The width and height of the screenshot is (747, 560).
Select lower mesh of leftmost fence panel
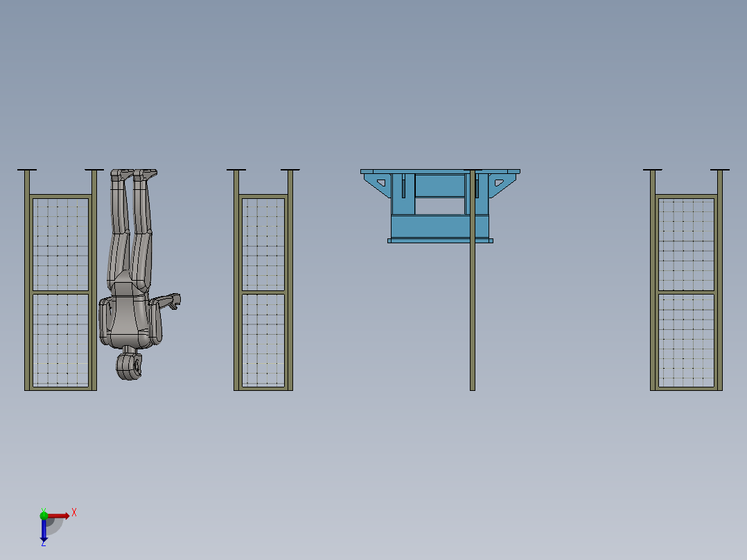tap(60, 340)
